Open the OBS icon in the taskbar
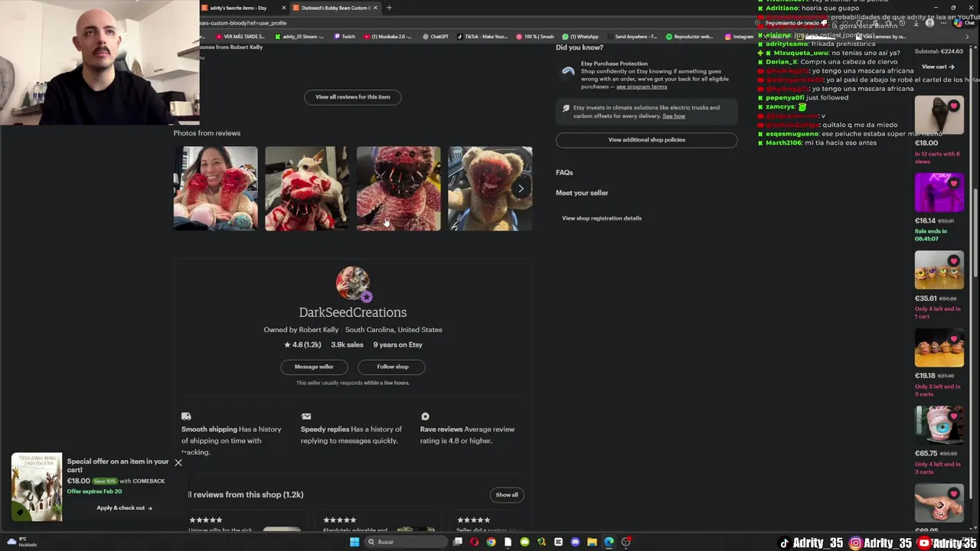The image size is (980, 551). click(x=626, y=542)
